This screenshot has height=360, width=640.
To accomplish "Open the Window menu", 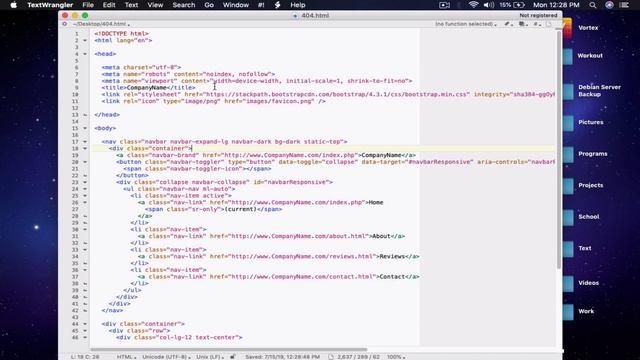I will [236, 5].
